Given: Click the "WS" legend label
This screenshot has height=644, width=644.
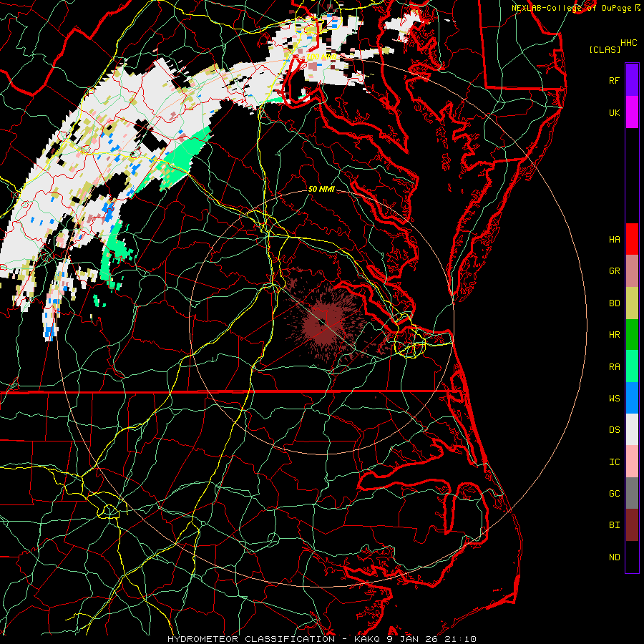Looking at the screenshot, I should tap(614, 398).
